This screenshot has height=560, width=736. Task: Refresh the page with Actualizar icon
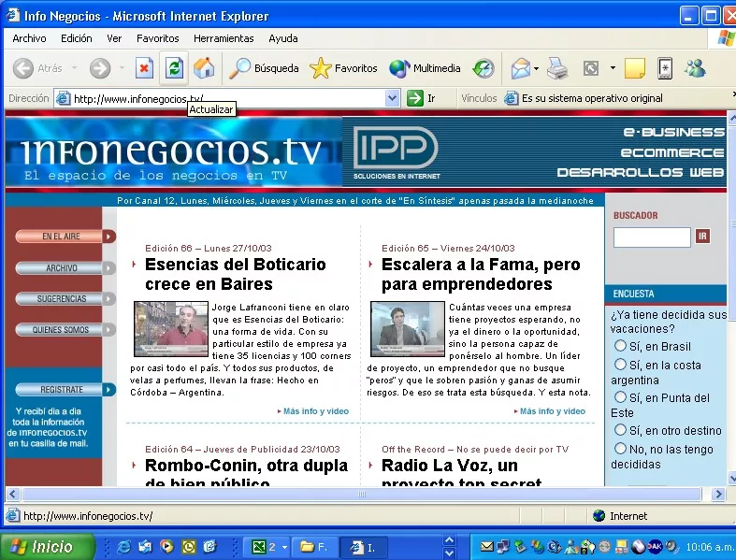173,68
